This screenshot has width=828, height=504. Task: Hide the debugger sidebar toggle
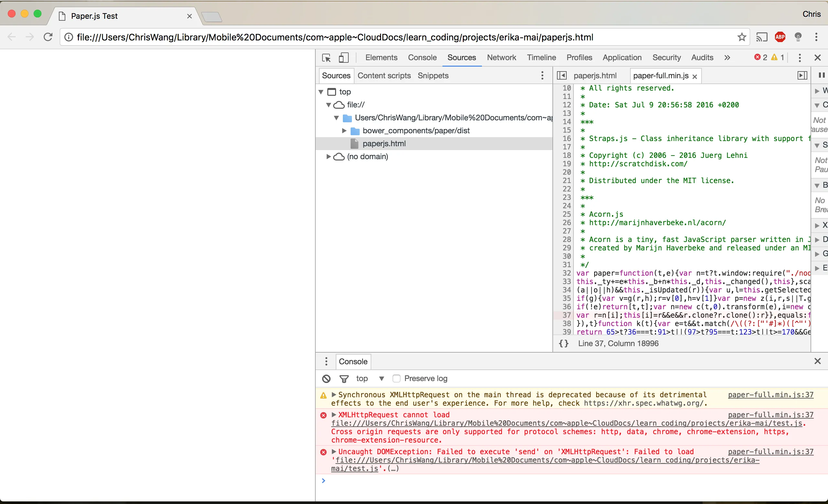point(802,76)
